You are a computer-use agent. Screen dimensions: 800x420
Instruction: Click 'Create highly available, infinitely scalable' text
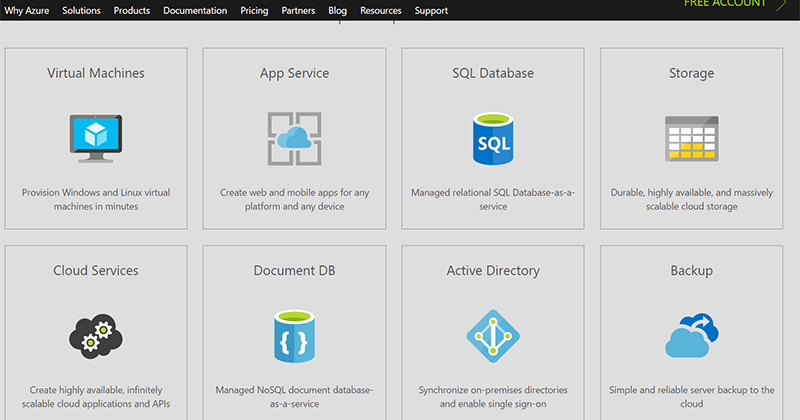(96, 397)
